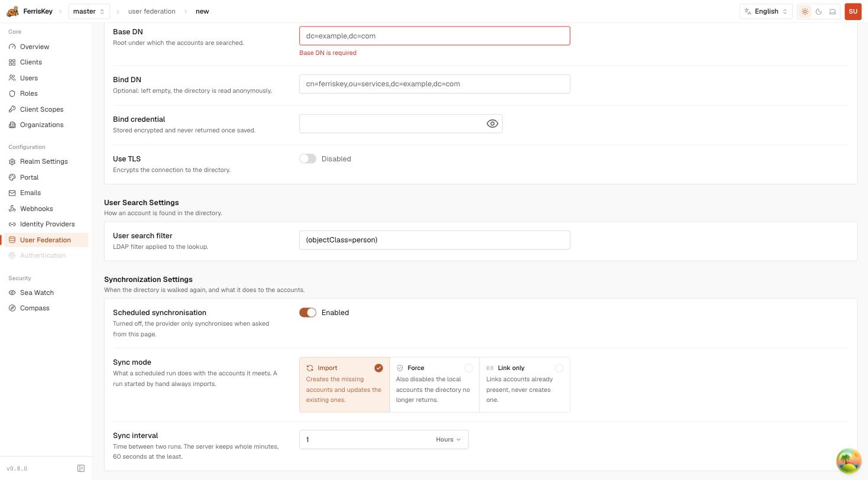Open Compass security page
Image resolution: width=868 pixels, height=480 pixels.
(x=46, y=308)
